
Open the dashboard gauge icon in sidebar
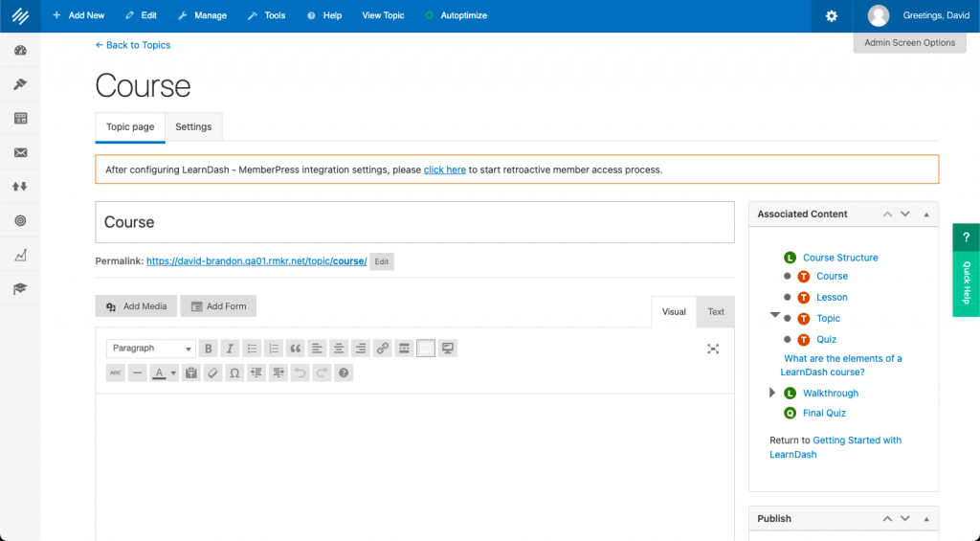click(x=20, y=51)
